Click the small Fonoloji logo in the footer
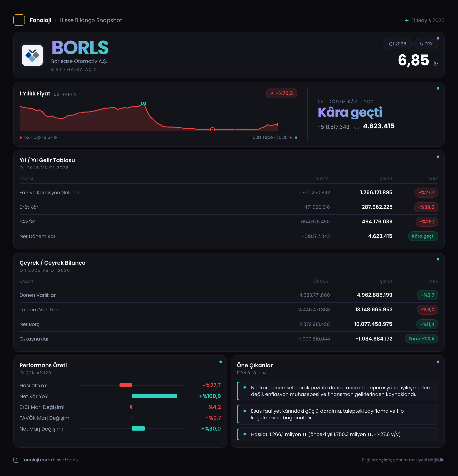 click(x=16, y=460)
